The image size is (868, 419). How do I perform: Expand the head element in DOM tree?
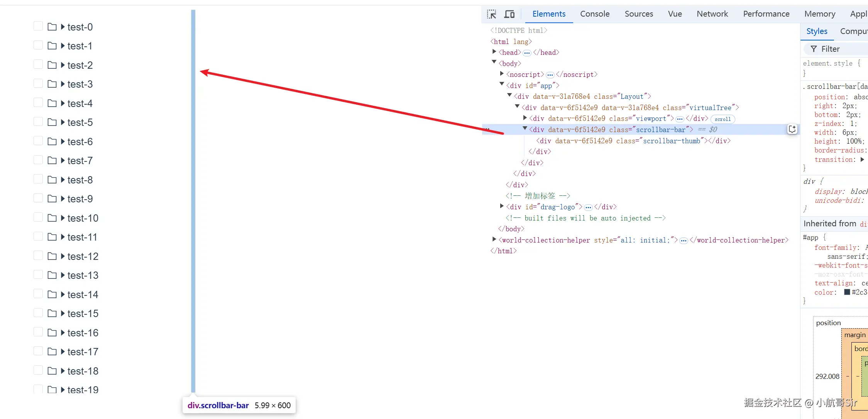(x=494, y=51)
